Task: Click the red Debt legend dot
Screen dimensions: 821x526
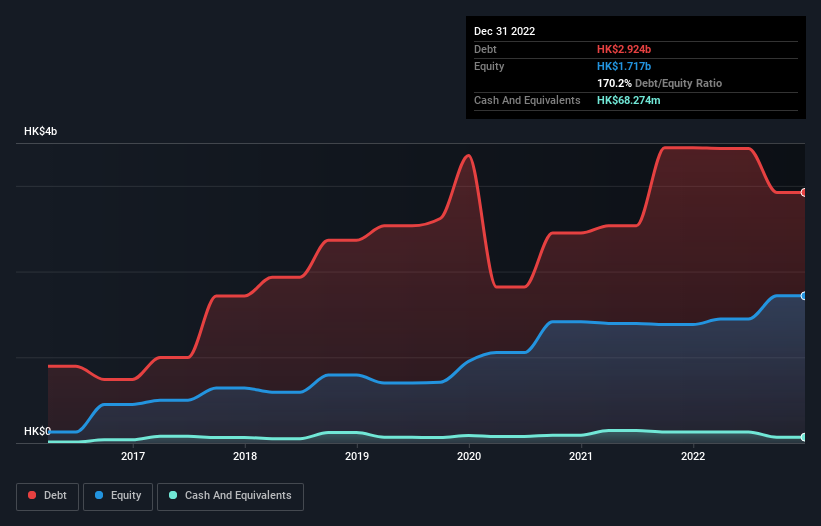Action: point(32,495)
